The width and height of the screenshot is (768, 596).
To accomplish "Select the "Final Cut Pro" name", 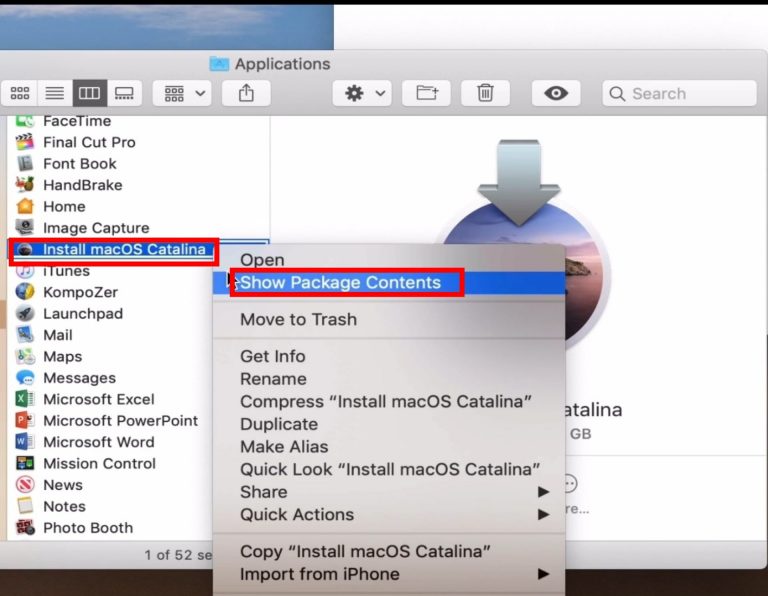I will click(89, 142).
